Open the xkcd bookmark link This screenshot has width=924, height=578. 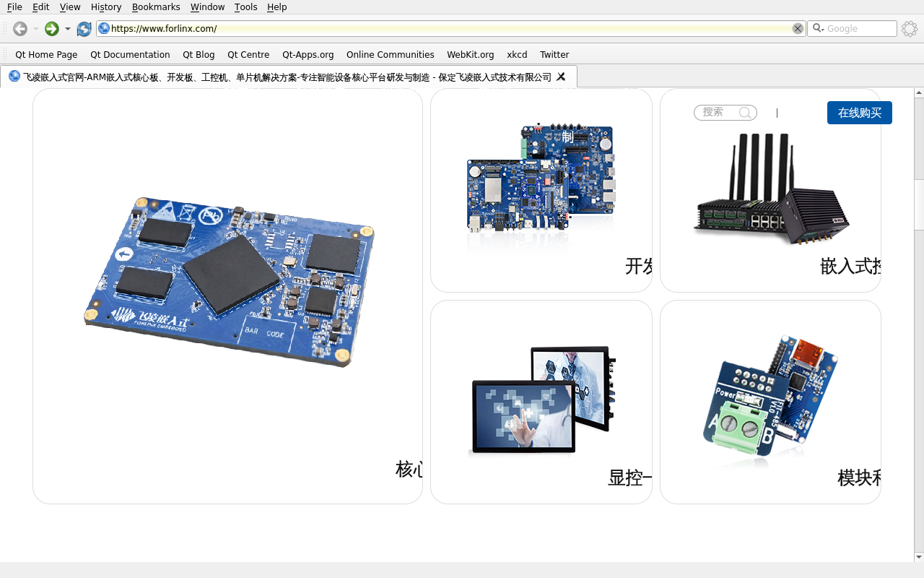517,55
